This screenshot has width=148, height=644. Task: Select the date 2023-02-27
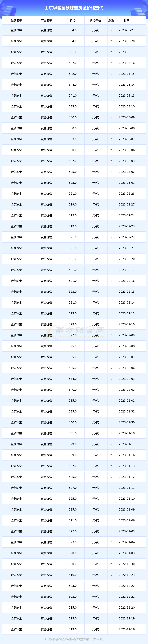click(x=127, y=205)
